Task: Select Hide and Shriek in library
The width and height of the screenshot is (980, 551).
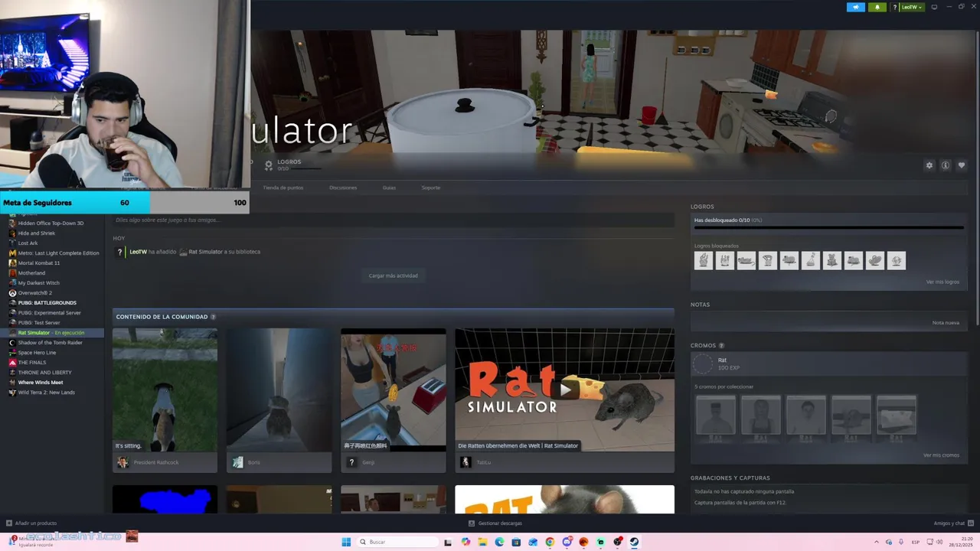Action: [37, 233]
